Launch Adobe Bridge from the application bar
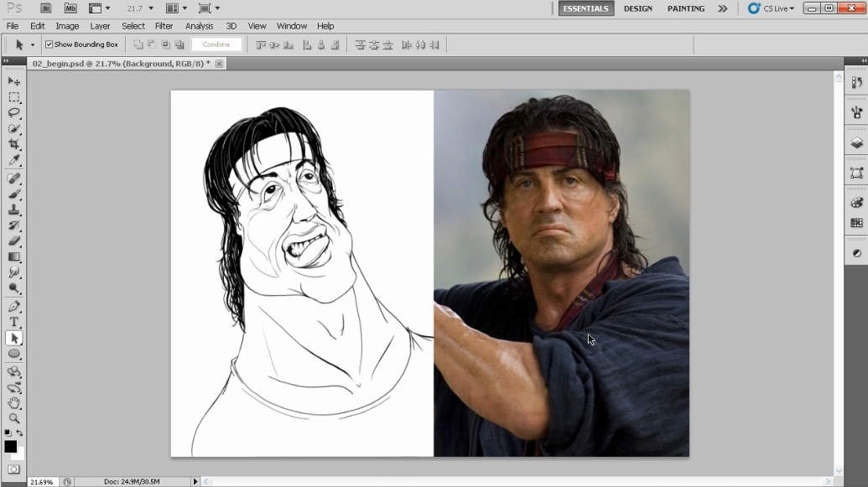868x487 pixels. pyautogui.click(x=46, y=8)
